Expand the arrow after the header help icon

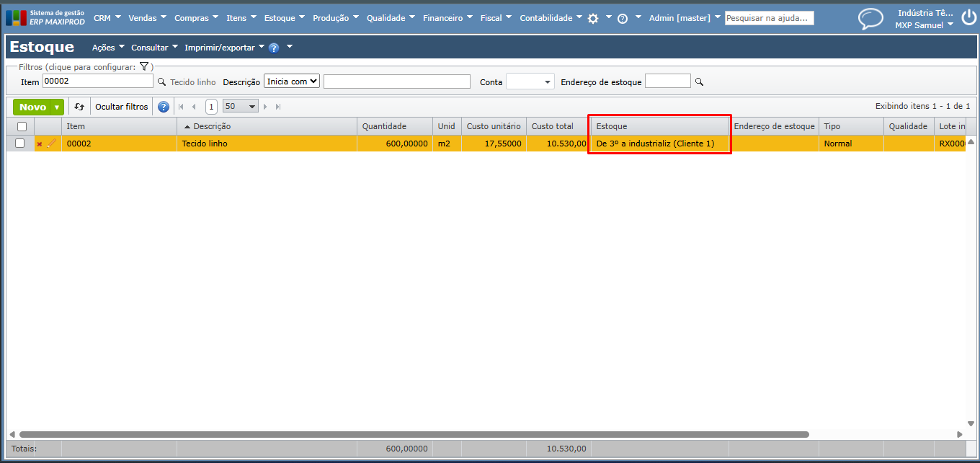(289, 48)
